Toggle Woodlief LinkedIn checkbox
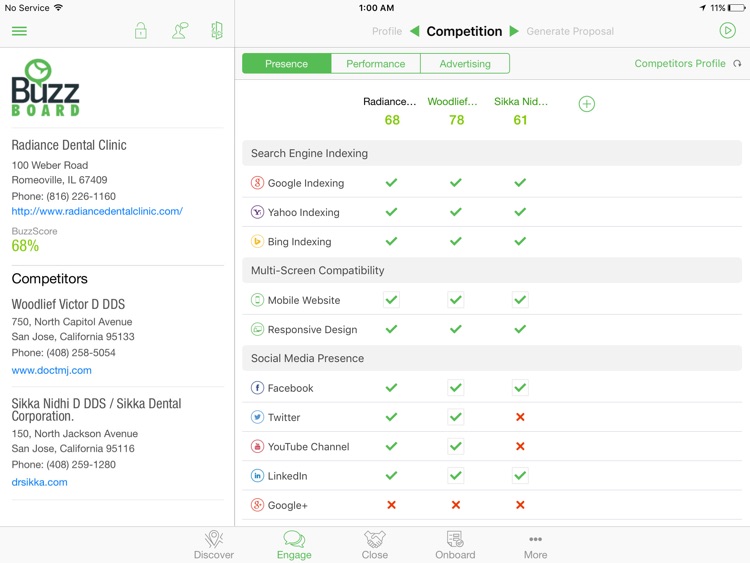This screenshot has width=750, height=563. pyautogui.click(x=456, y=475)
